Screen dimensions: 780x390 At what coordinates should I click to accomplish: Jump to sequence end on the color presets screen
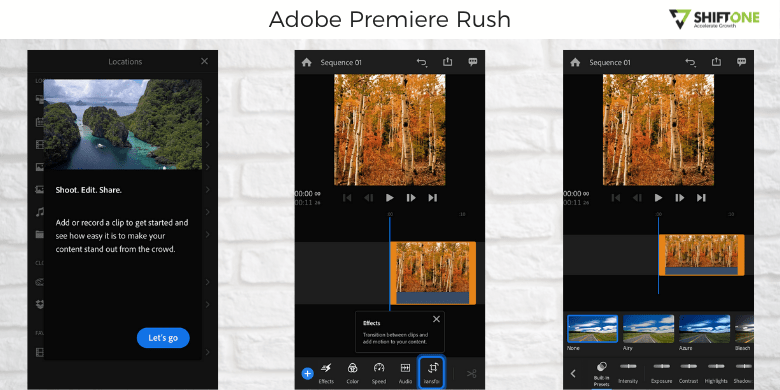tap(701, 197)
